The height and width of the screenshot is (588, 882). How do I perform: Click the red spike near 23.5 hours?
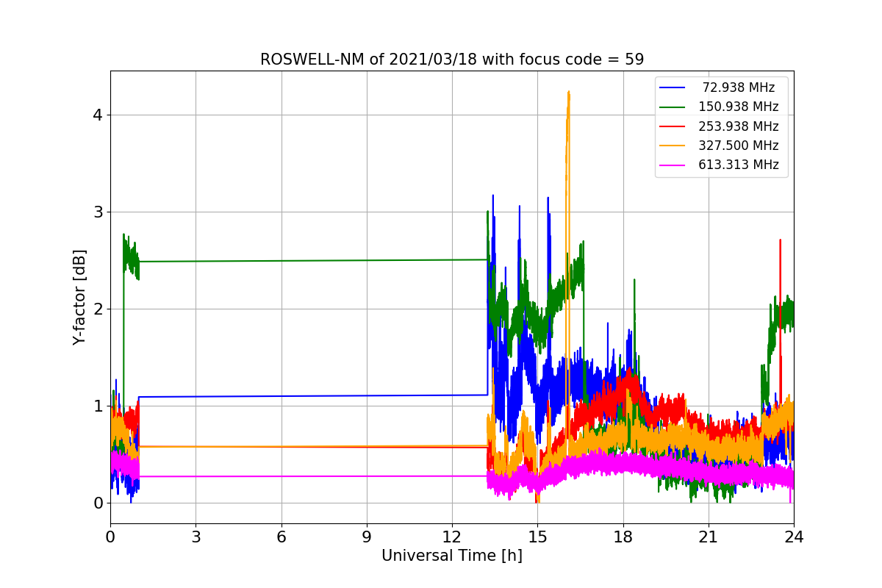click(780, 241)
